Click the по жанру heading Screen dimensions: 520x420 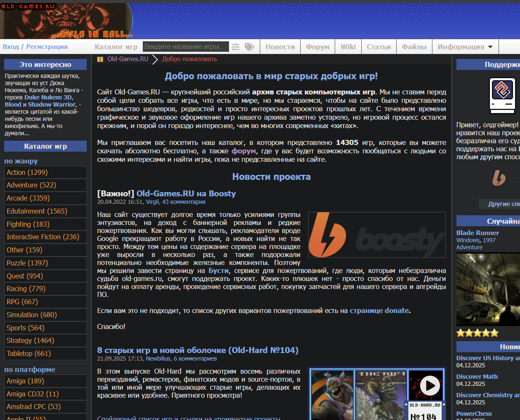21,161
